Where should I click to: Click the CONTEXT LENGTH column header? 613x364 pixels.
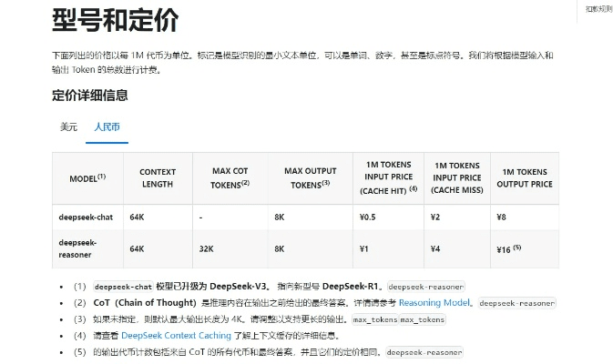(157, 177)
